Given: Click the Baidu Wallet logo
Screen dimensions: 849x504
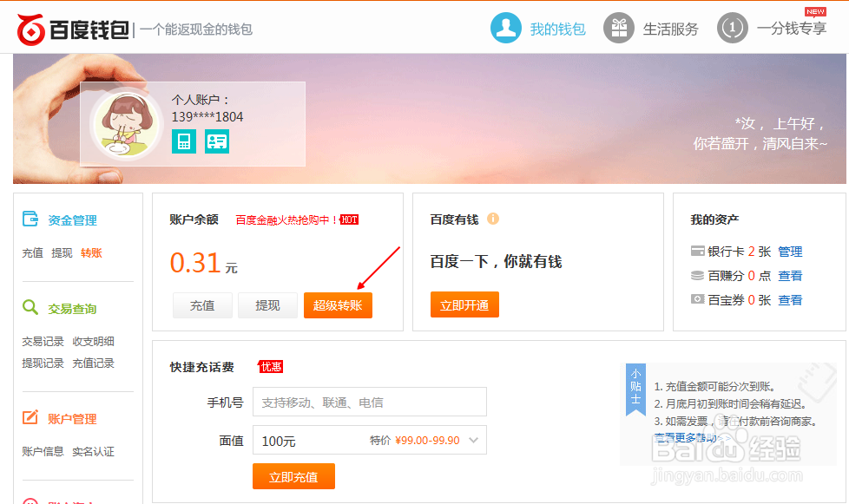Looking at the screenshot, I should coord(73,29).
